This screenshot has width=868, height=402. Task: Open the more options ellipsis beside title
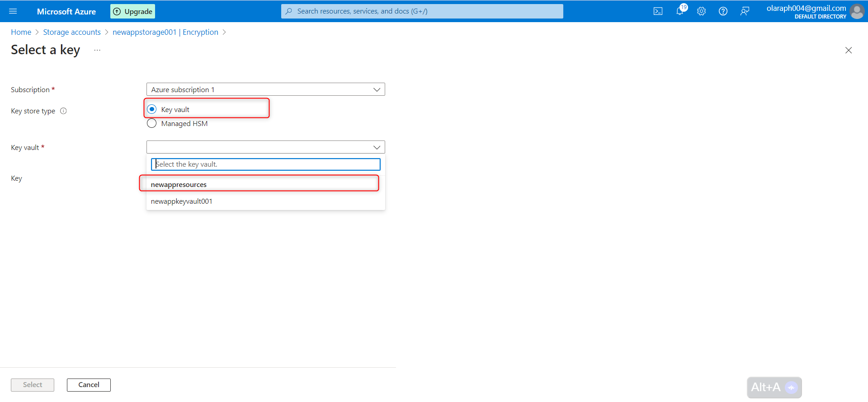click(x=97, y=50)
